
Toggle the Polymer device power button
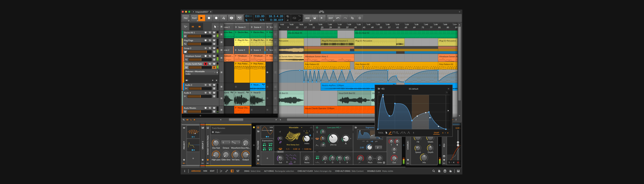(258, 128)
